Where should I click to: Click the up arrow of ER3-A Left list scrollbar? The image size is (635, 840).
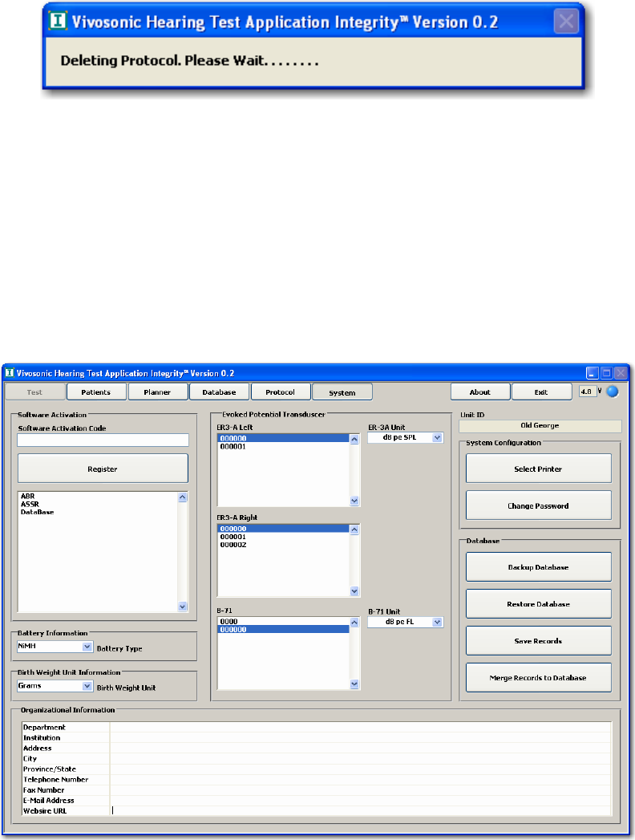coord(354,440)
